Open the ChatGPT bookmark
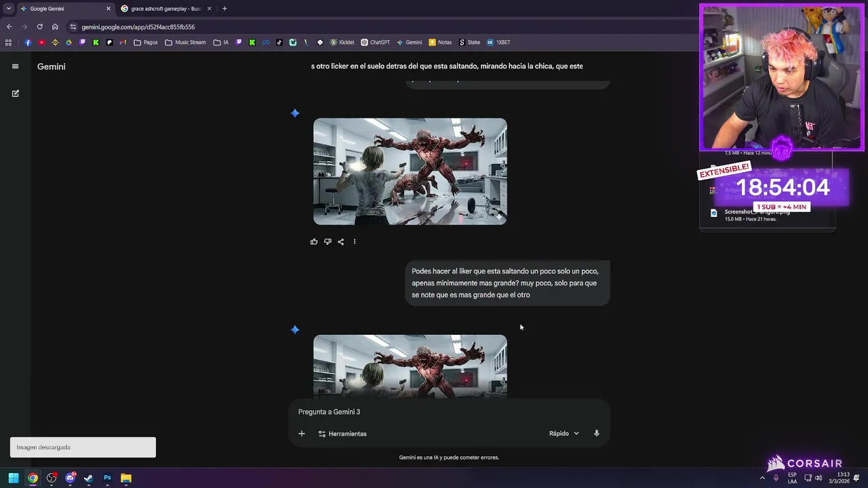This screenshot has width=868, height=488. pos(375,42)
